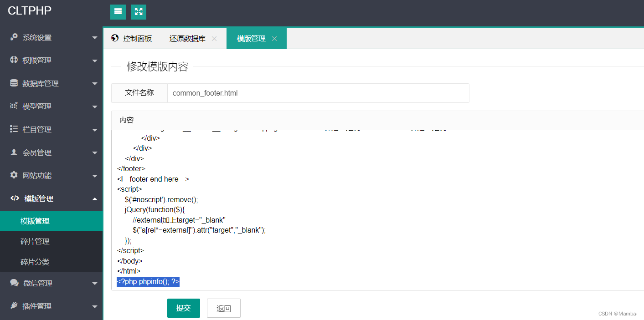Open 模版管理 submenu item in sidebar
The width and height of the screenshot is (644, 320).
pyautogui.click(x=51, y=221)
